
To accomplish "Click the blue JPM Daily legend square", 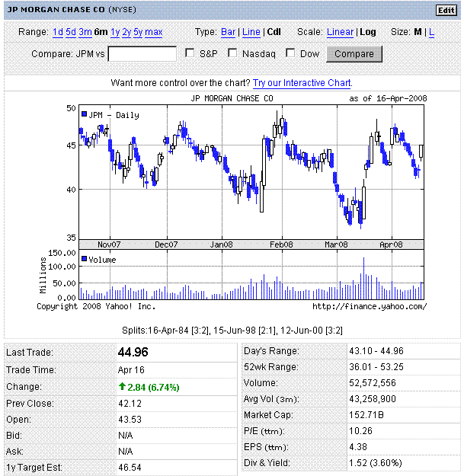I will click(x=85, y=115).
